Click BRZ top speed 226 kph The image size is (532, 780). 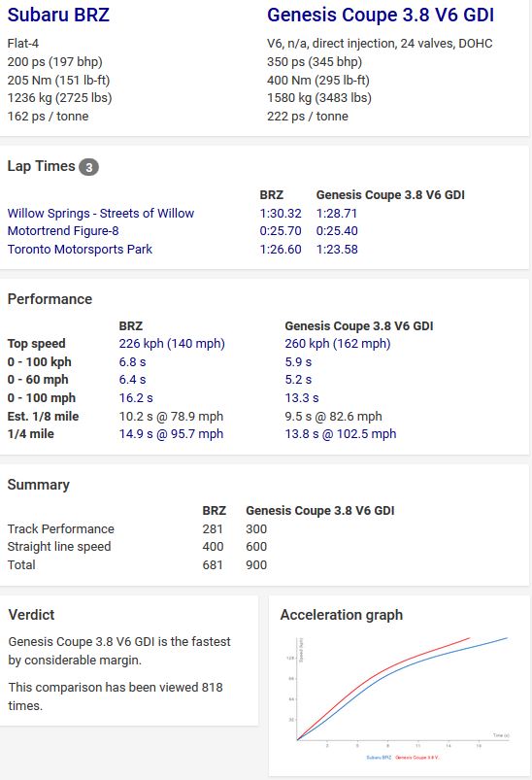click(x=172, y=344)
